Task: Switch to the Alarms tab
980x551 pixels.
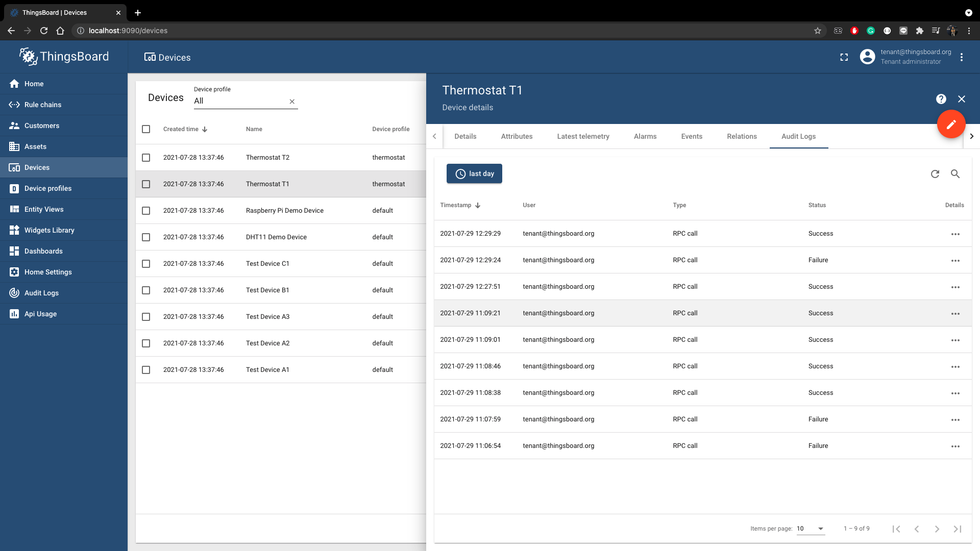Action: 645,136
